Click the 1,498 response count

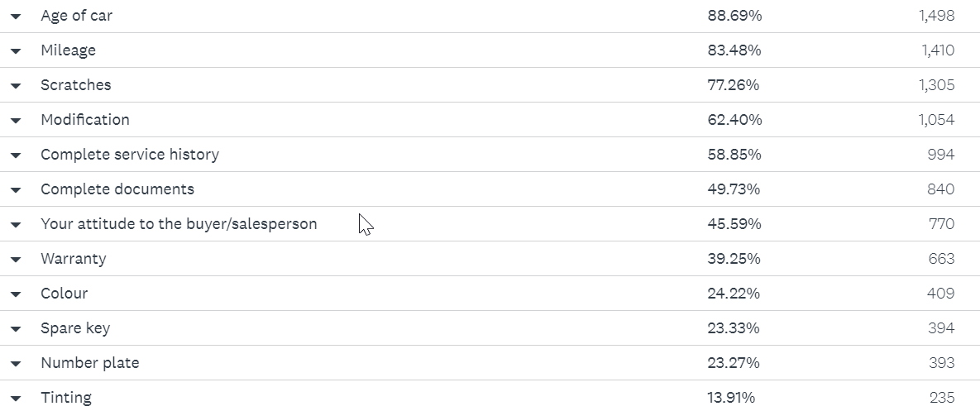[937, 16]
